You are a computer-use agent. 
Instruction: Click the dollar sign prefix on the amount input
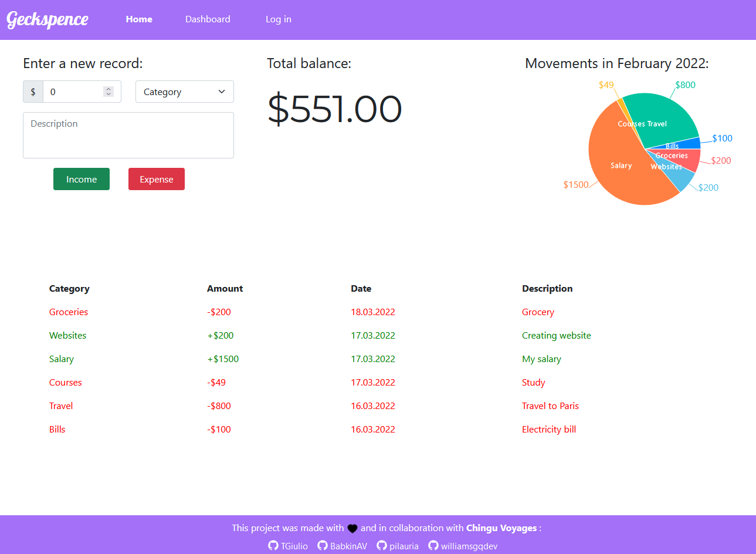click(33, 92)
